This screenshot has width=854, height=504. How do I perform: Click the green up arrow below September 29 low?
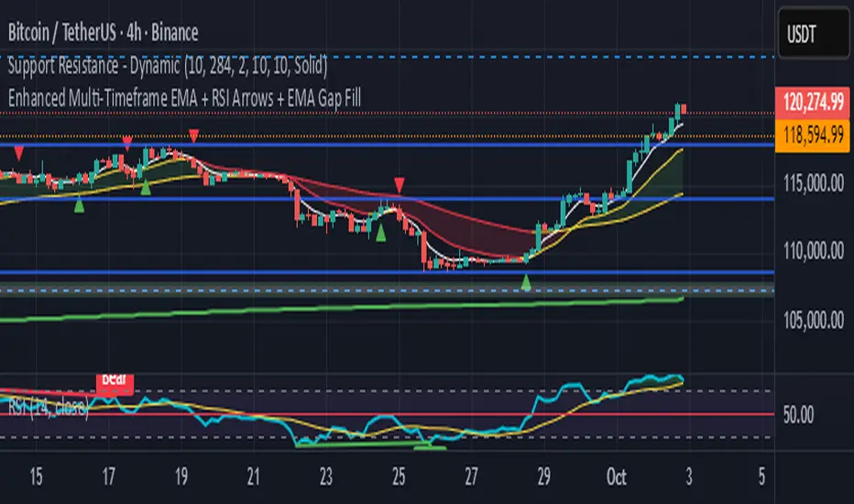(526, 282)
